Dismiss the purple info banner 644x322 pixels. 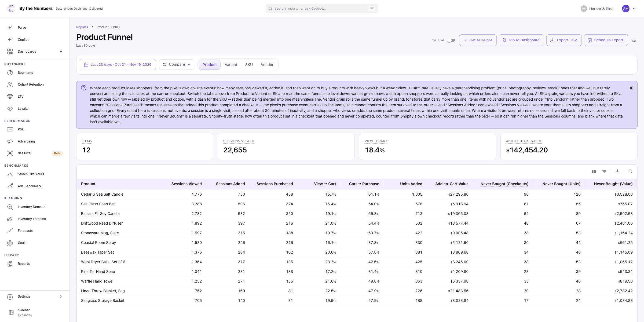pos(631,88)
